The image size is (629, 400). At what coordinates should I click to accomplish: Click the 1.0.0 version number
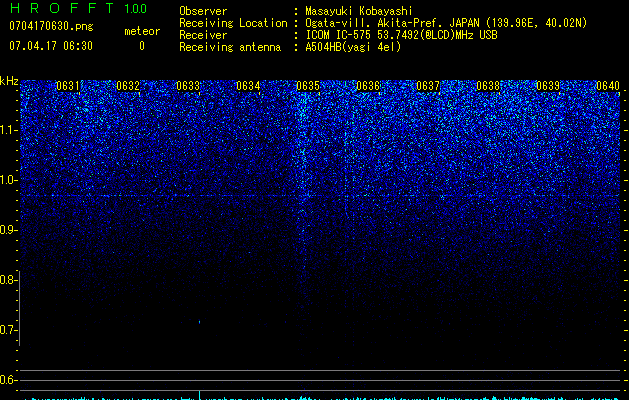point(136,9)
